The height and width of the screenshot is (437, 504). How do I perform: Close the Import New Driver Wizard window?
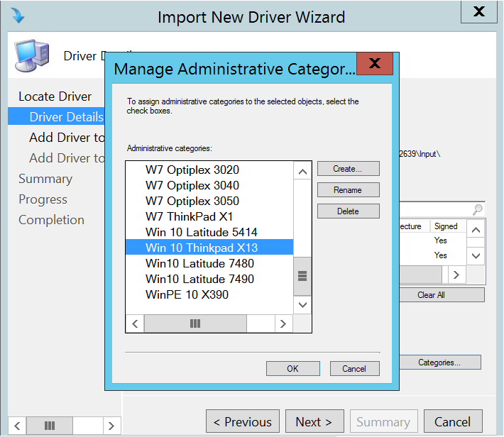(x=478, y=11)
